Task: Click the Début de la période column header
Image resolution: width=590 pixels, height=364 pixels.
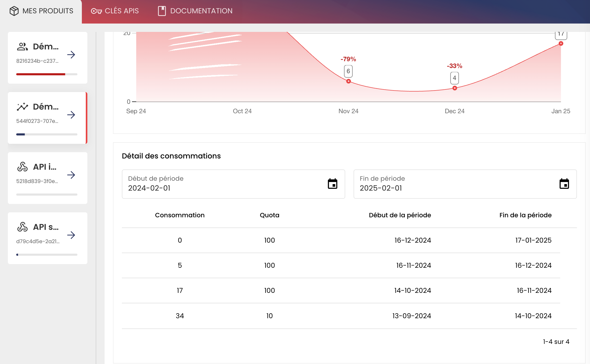Action: tap(400, 215)
